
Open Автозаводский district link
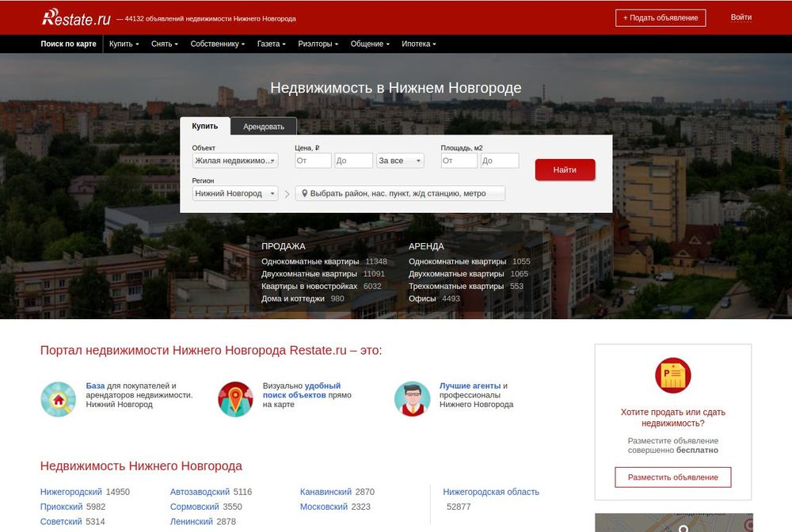(x=200, y=492)
